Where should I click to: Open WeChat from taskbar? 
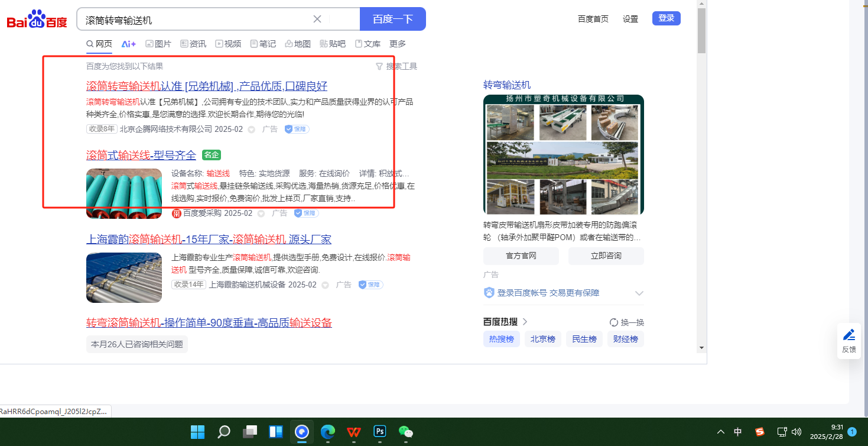coord(406,432)
